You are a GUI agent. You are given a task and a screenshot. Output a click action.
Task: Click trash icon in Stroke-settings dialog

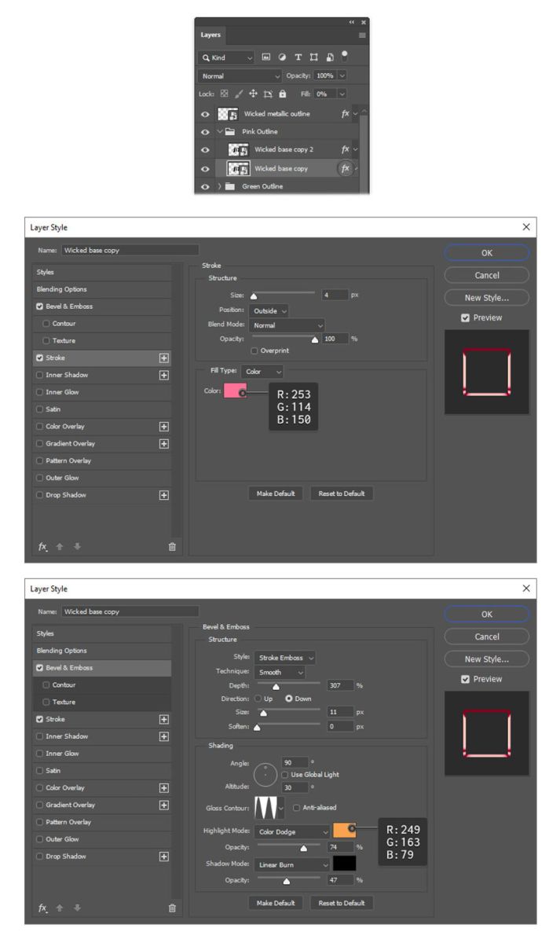(172, 547)
